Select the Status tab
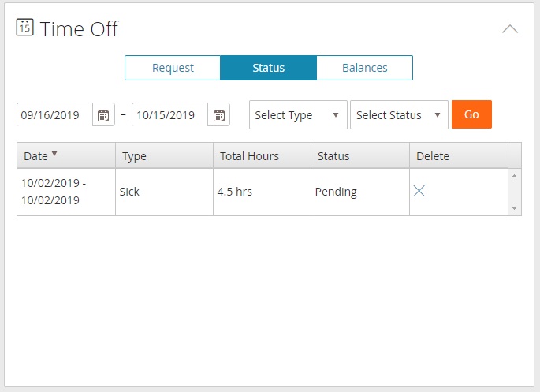The width and height of the screenshot is (540, 392). (268, 68)
